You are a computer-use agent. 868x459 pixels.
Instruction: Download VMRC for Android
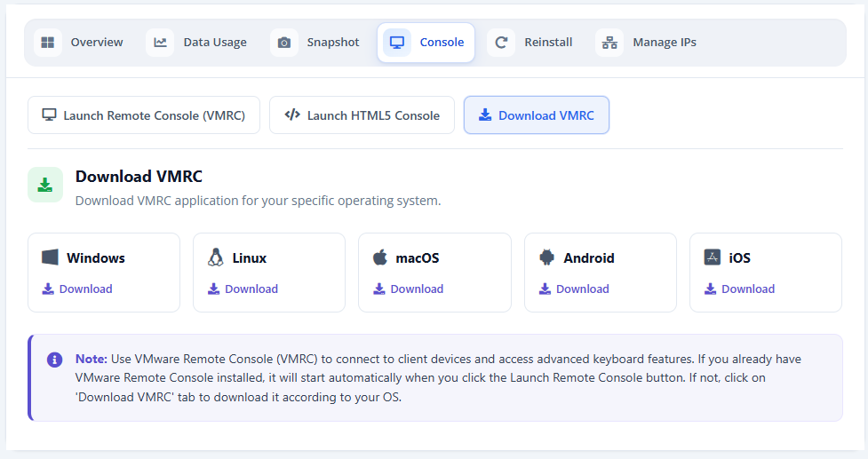click(574, 289)
